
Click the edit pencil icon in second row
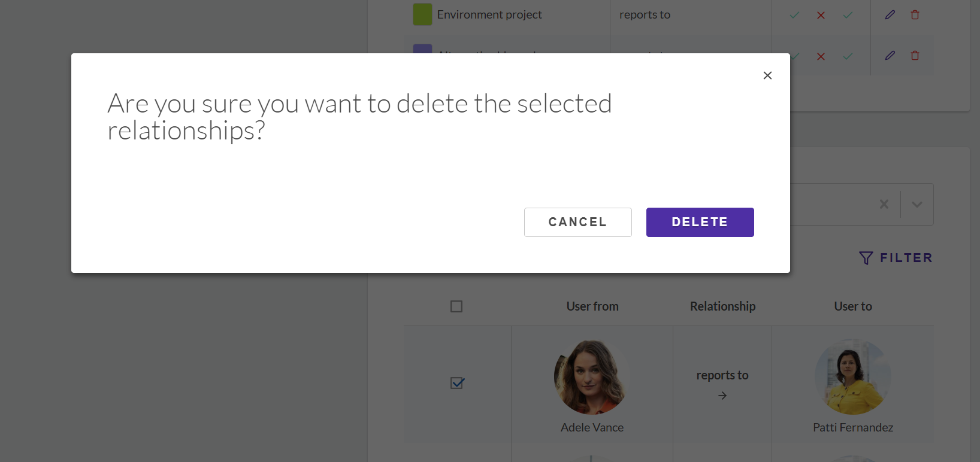(890, 56)
